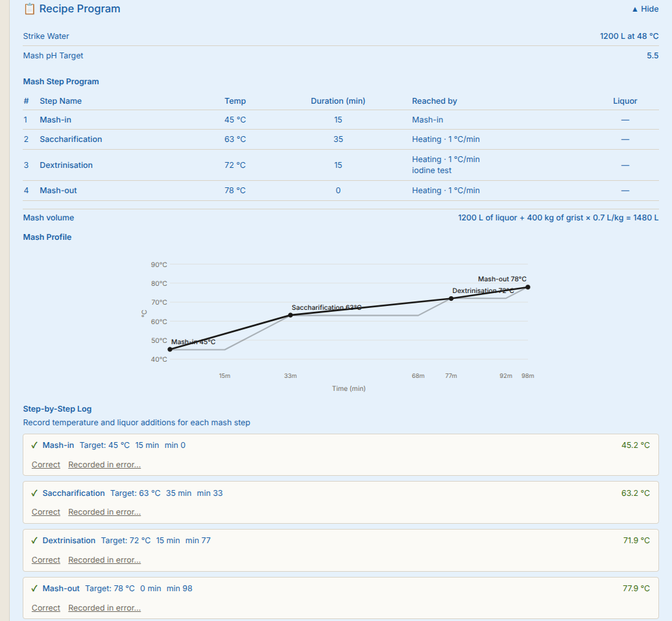Click the '68m' time axis label
Viewport: 672px width, 621px height.
coord(418,375)
